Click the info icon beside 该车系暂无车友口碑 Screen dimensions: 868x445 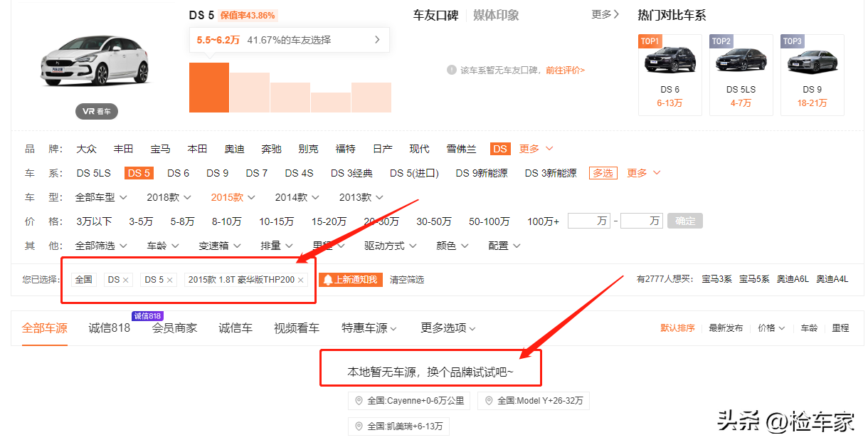coord(451,70)
